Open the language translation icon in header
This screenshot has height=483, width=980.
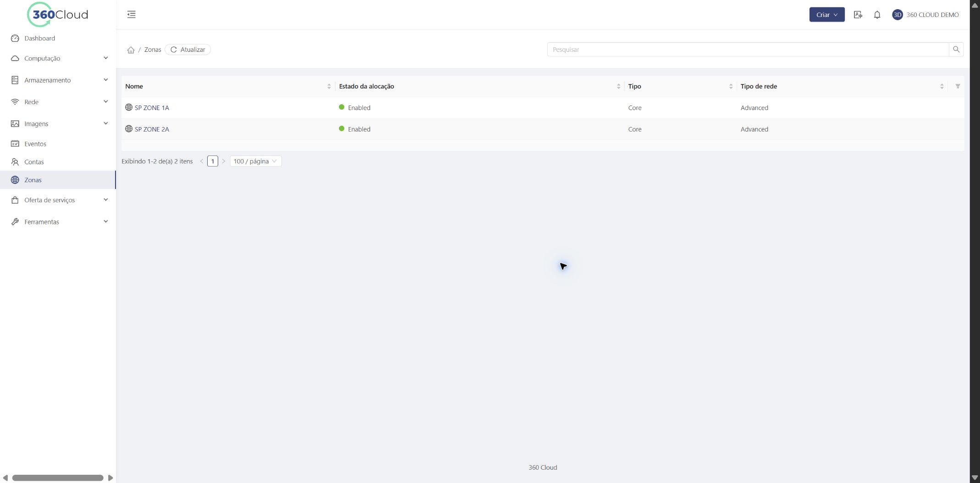(858, 15)
